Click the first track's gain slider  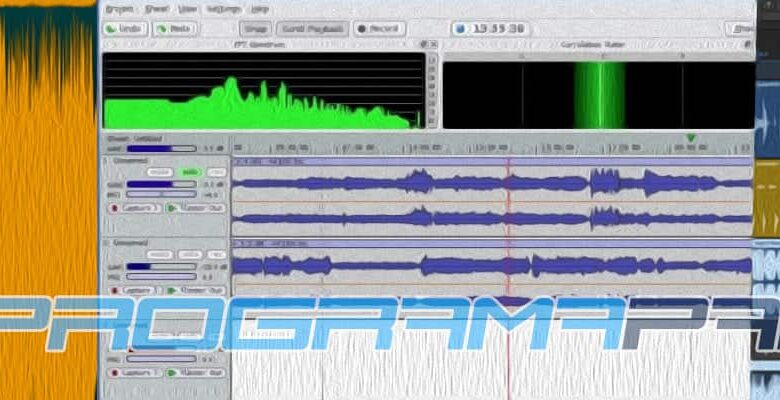pos(160,184)
